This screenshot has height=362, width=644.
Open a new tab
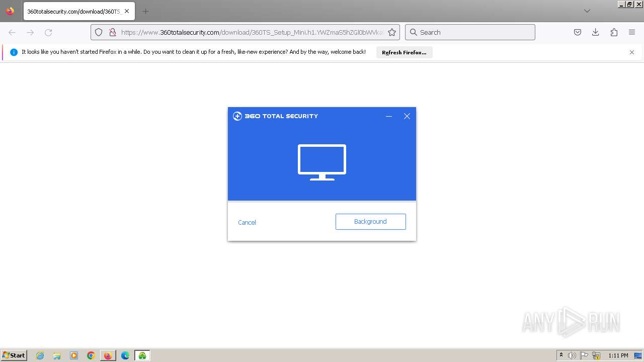point(145,11)
